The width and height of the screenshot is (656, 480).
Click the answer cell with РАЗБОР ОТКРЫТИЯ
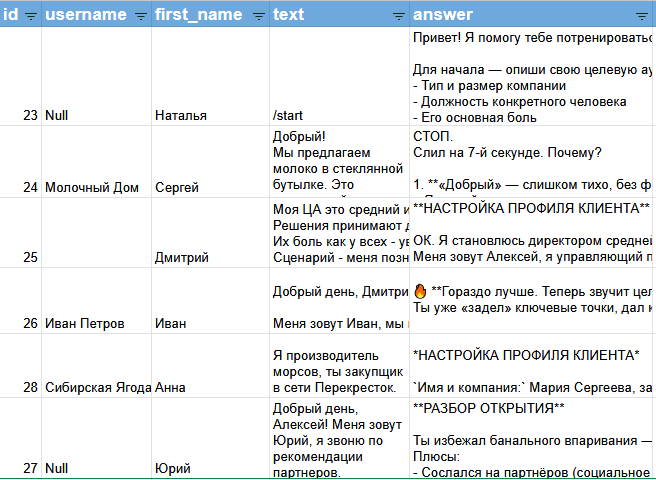[532, 439]
